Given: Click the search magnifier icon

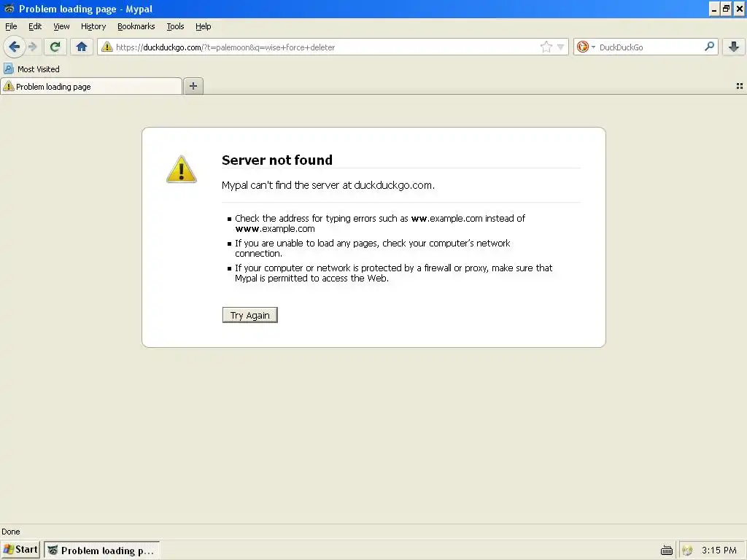Looking at the screenshot, I should click(709, 46).
